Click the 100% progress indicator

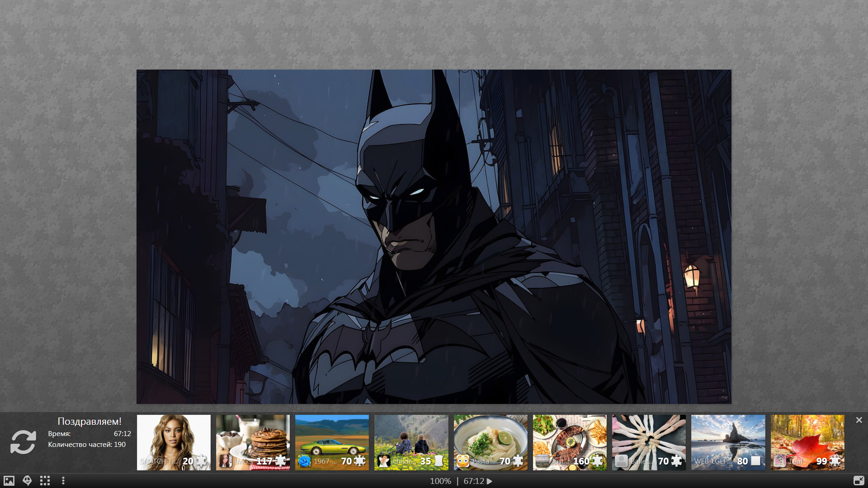440,481
